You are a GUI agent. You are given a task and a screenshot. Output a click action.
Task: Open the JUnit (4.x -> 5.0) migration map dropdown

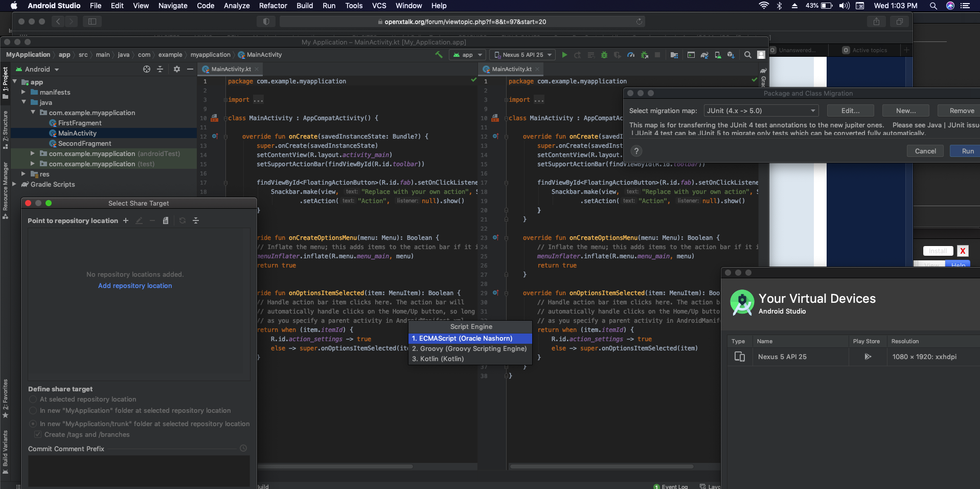pyautogui.click(x=761, y=110)
